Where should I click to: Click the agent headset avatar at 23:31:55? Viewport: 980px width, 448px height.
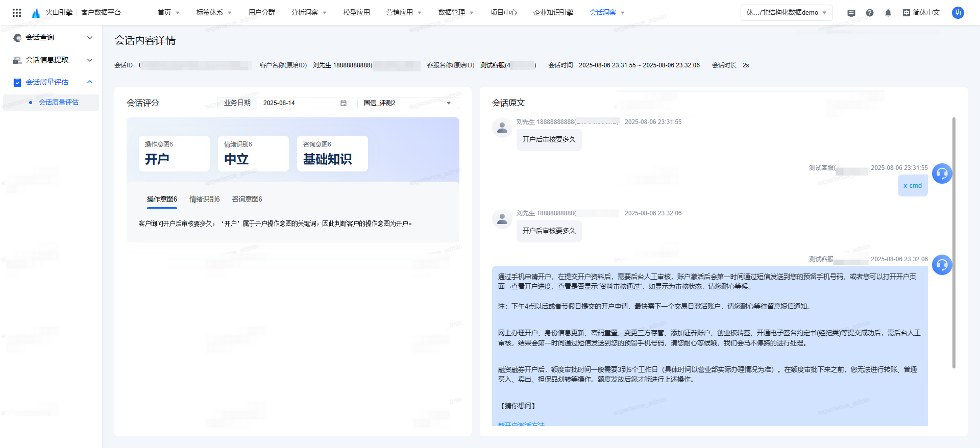tap(942, 173)
